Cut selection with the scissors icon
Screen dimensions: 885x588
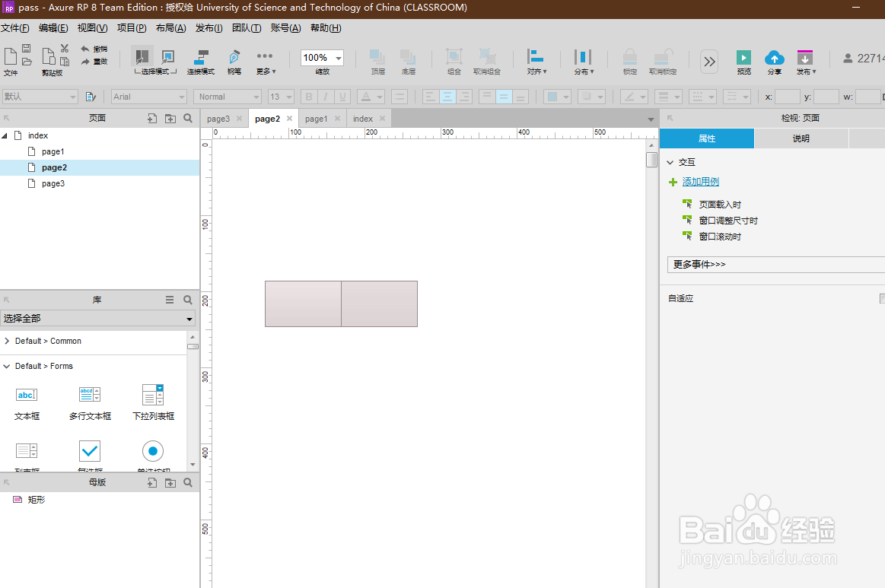[65, 49]
